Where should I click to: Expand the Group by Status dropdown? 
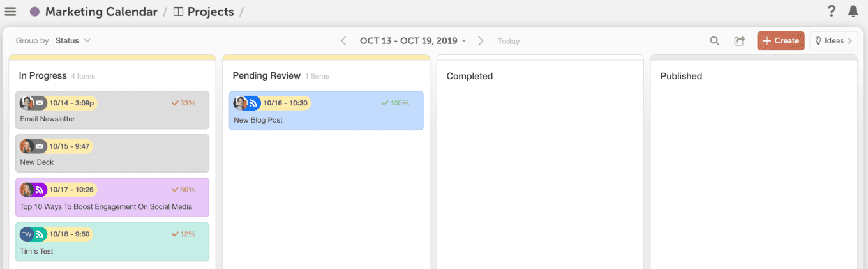(x=73, y=41)
